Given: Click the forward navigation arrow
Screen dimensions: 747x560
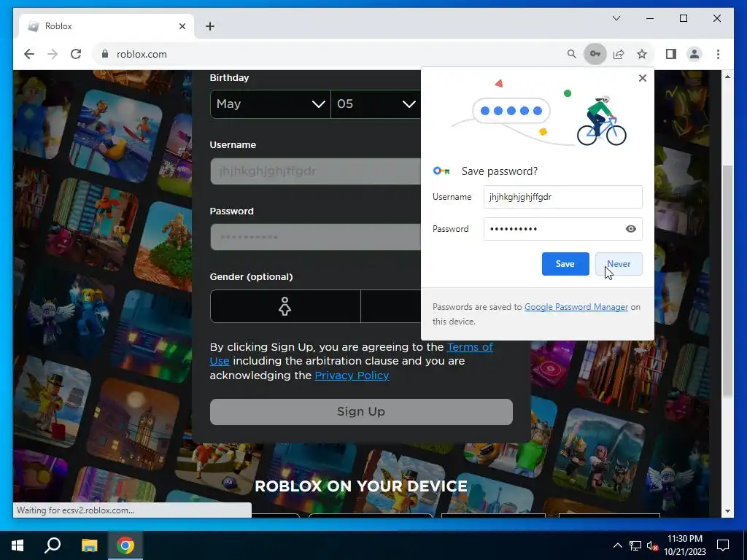Looking at the screenshot, I should tap(53, 54).
